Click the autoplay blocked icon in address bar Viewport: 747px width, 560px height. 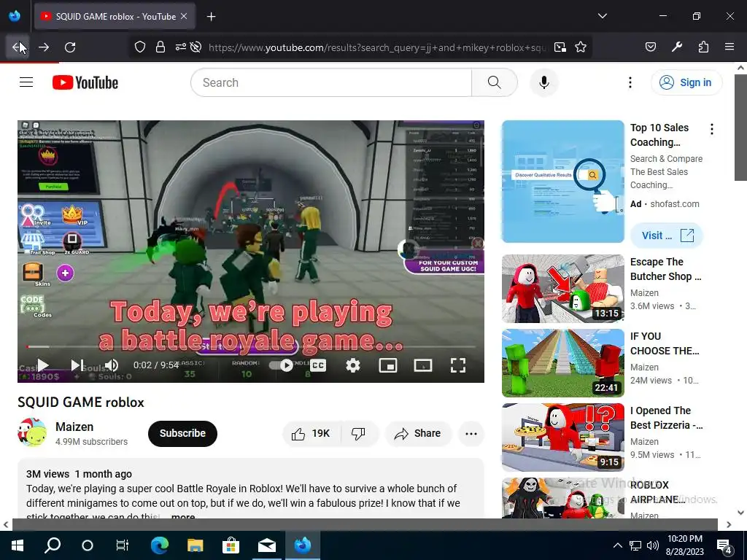(196, 47)
